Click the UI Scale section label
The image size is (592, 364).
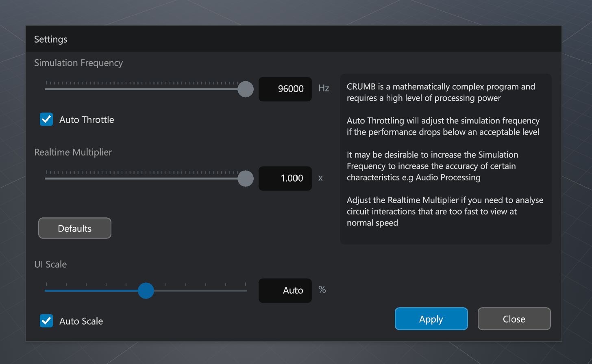pos(50,264)
